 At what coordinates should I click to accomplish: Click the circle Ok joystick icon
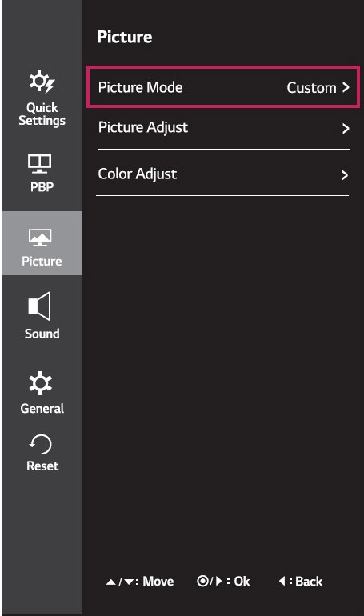coord(202,581)
